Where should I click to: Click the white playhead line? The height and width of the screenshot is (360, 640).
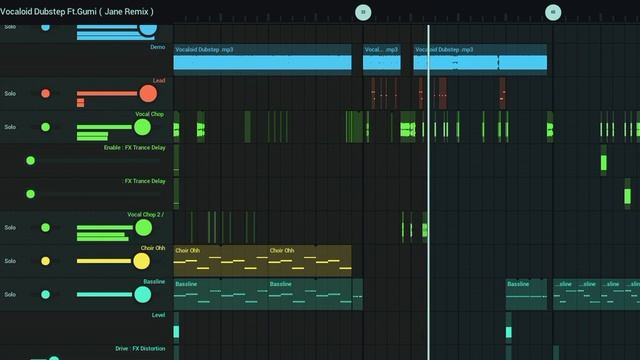point(428,192)
